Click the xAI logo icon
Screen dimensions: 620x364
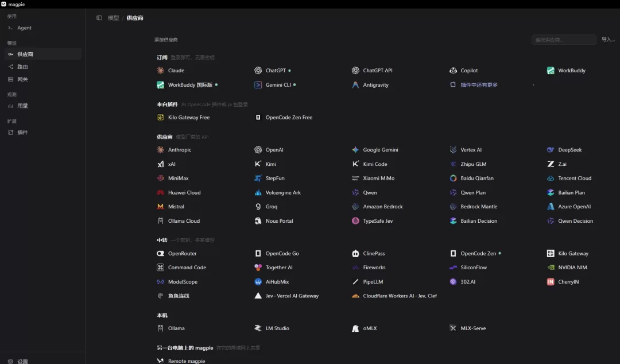pos(160,164)
